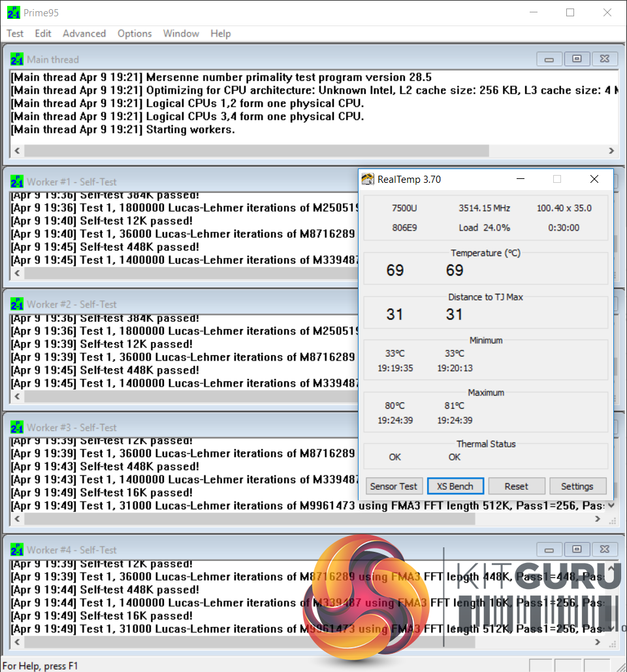
Task: Click the Worker #2 window icon
Action: point(17,304)
